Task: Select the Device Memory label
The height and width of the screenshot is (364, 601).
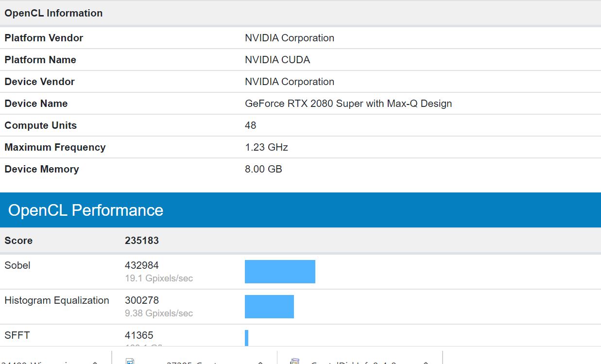Action: pyautogui.click(x=42, y=169)
